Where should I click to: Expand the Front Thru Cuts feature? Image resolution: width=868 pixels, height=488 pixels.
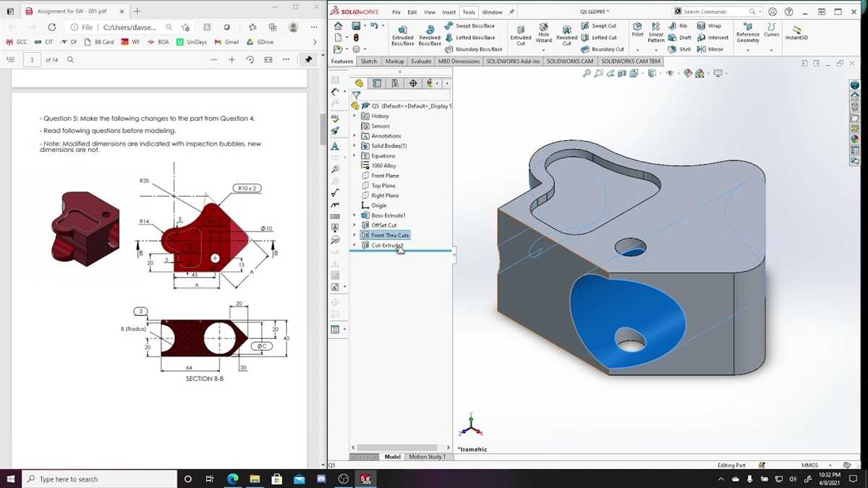(x=354, y=236)
